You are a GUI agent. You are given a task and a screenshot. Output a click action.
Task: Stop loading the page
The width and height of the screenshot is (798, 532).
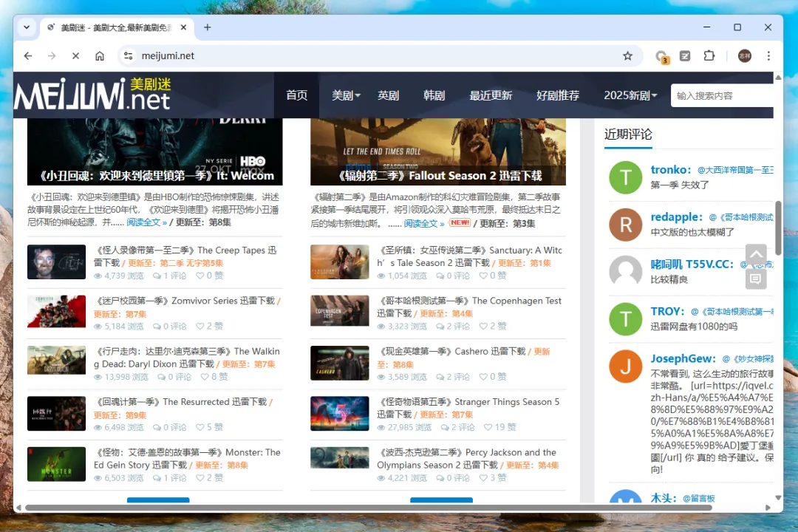[x=76, y=56]
